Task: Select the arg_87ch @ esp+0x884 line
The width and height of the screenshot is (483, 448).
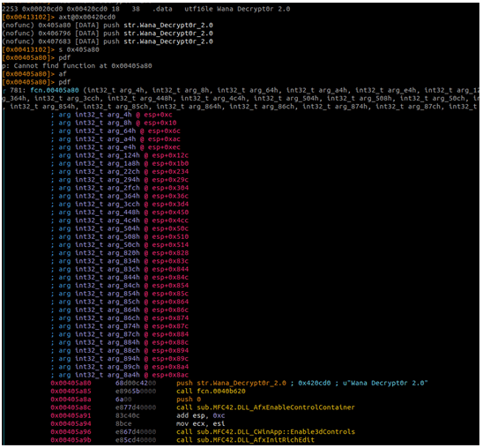Action: (120, 334)
